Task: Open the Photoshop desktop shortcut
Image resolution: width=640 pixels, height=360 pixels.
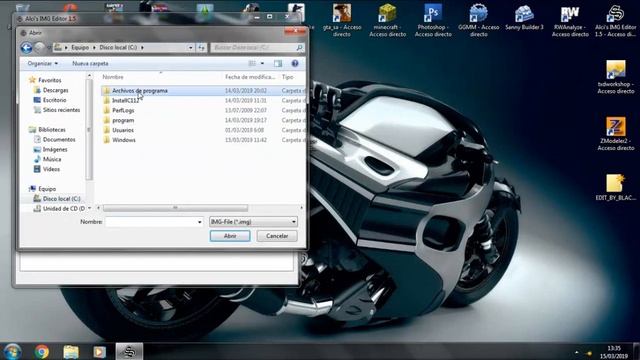Action: [433, 20]
